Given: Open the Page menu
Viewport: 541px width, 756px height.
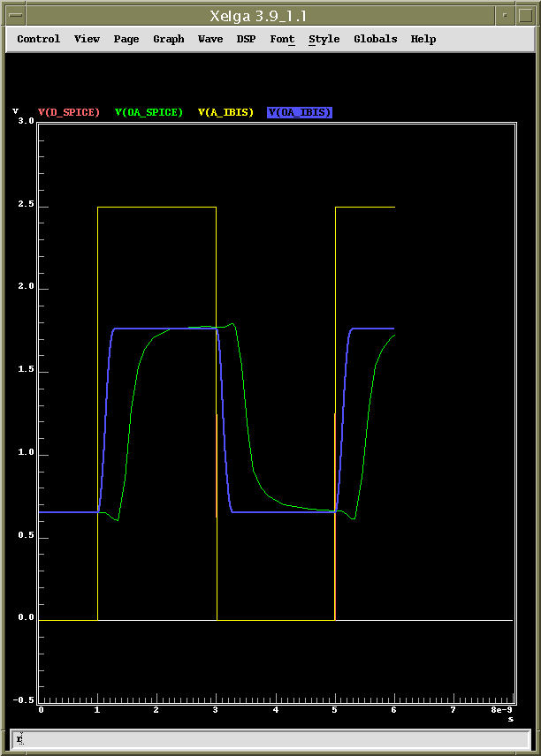Looking at the screenshot, I should (126, 39).
